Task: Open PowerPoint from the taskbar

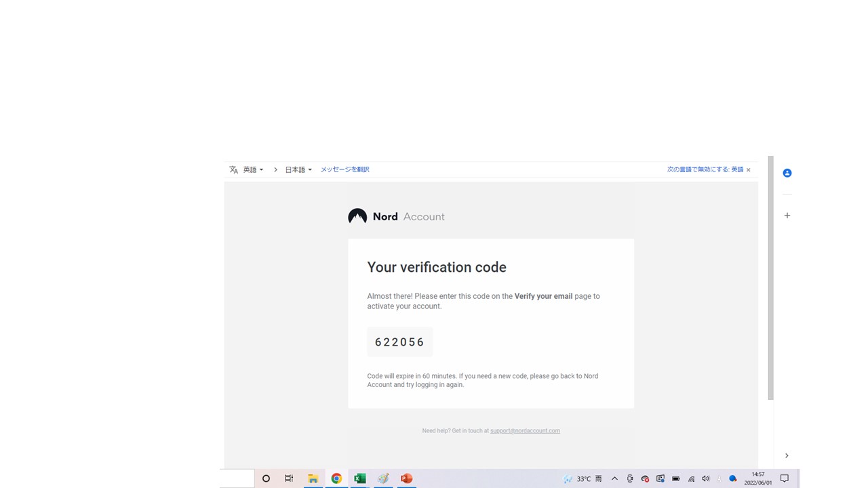Action: click(x=407, y=479)
